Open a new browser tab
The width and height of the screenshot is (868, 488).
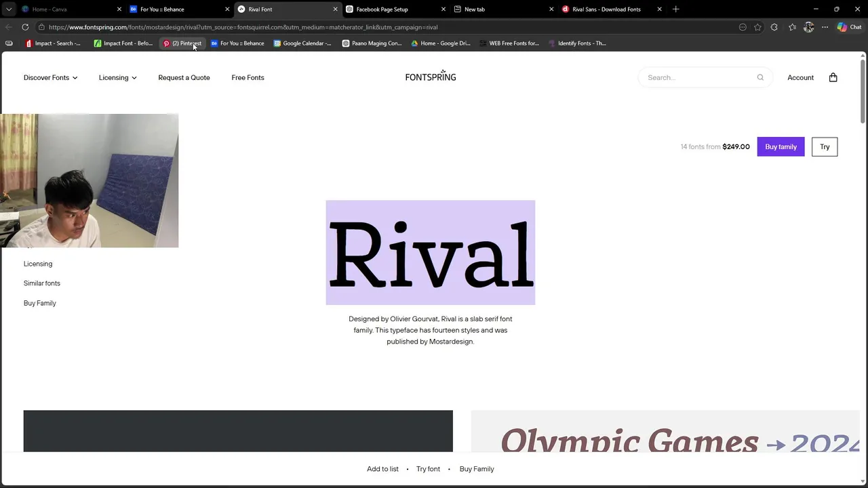pyautogui.click(x=675, y=9)
